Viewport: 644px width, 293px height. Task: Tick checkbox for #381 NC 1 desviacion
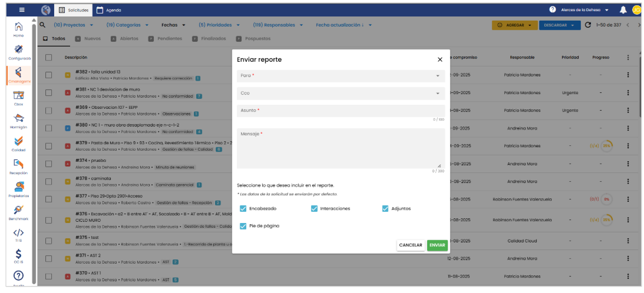48,93
